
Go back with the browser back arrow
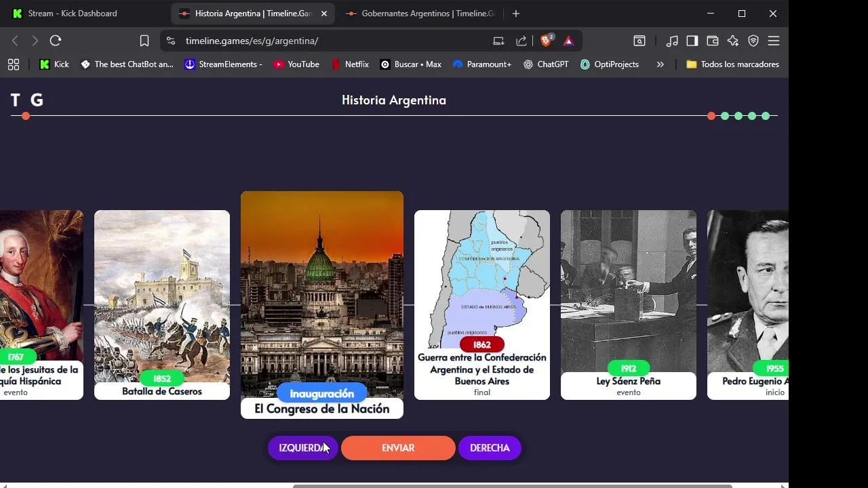click(x=15, y=41)
